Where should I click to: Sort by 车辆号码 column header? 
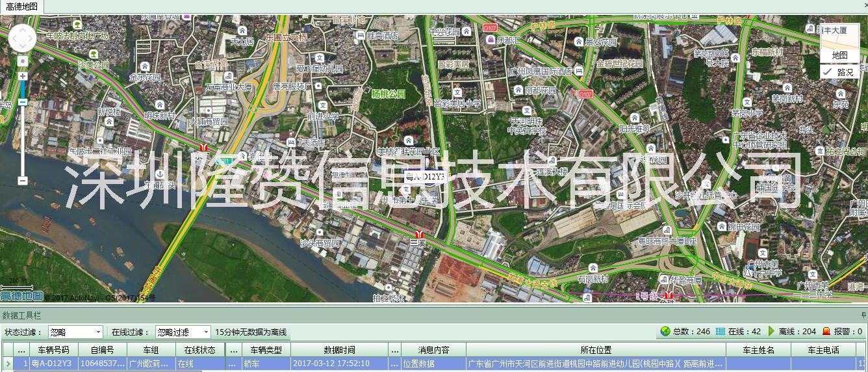(x=54, y=350)
